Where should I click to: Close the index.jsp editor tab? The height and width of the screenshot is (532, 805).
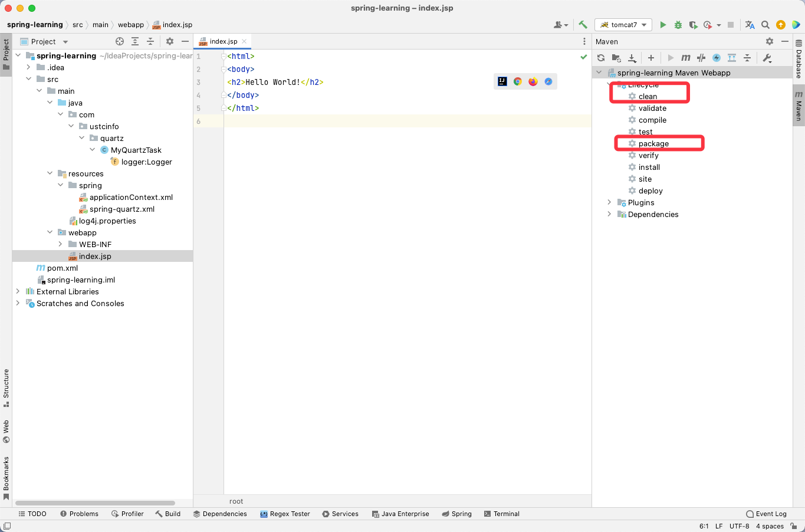click(244, 41)
